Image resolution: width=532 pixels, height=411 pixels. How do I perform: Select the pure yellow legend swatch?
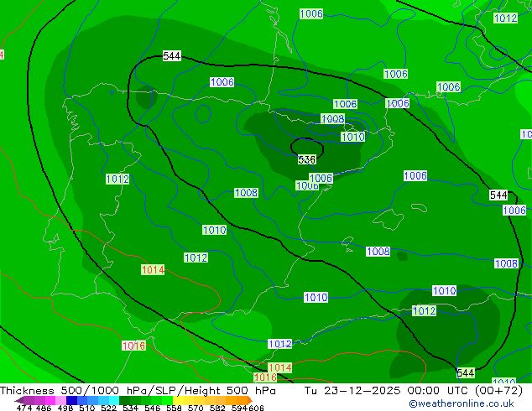pyautogui.click(x=178, y=400)
